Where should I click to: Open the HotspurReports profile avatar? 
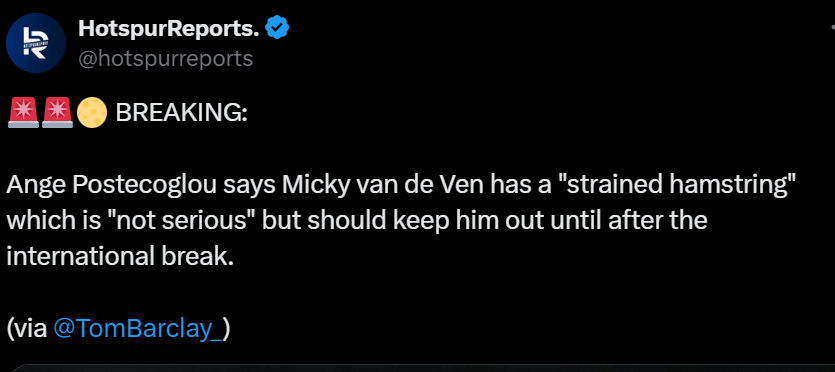[36, 43]
